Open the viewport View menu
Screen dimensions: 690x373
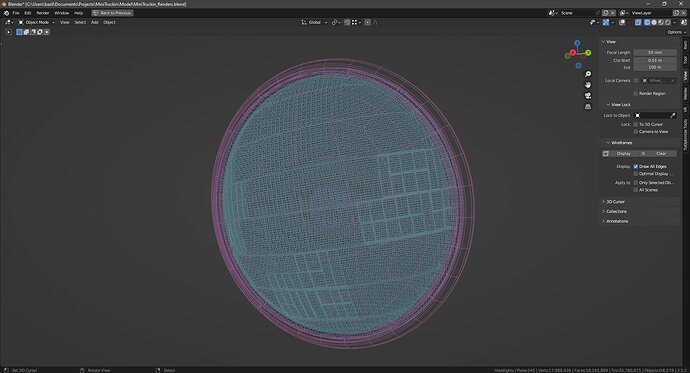(65, 22)
